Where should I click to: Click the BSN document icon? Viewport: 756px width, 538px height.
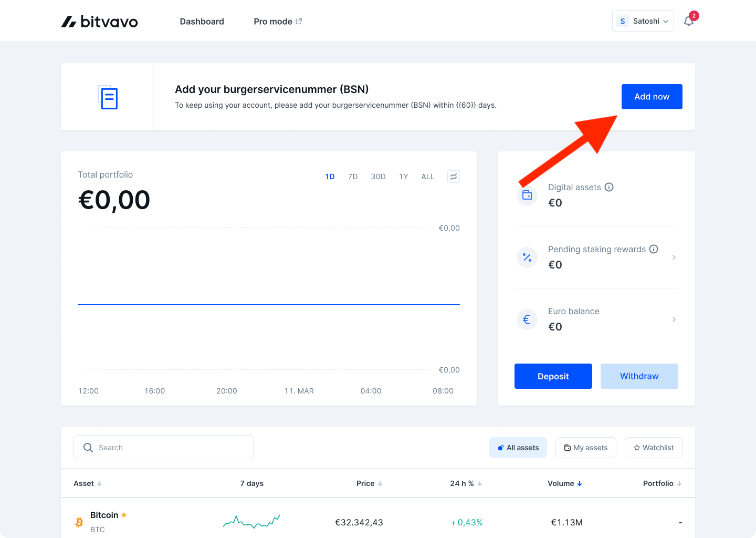click(x=108, y=97)
